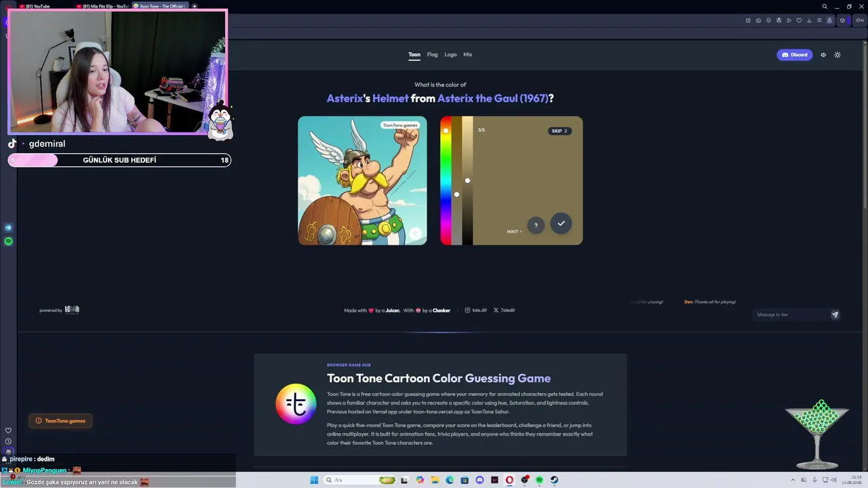Open the tole.dit Instagram link
Screen dimensions: 868x488
point(476,310)
